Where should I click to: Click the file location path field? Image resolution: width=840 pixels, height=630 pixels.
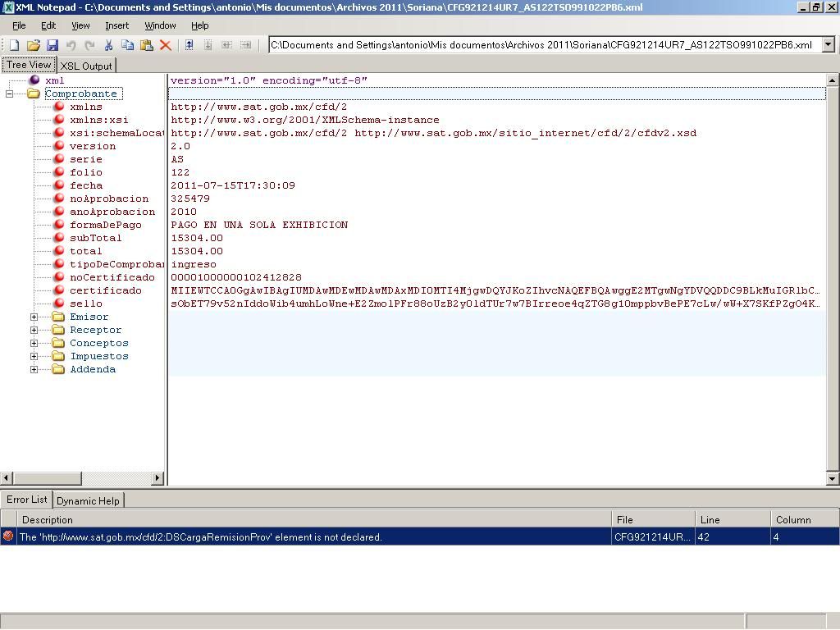pos(545,45)
